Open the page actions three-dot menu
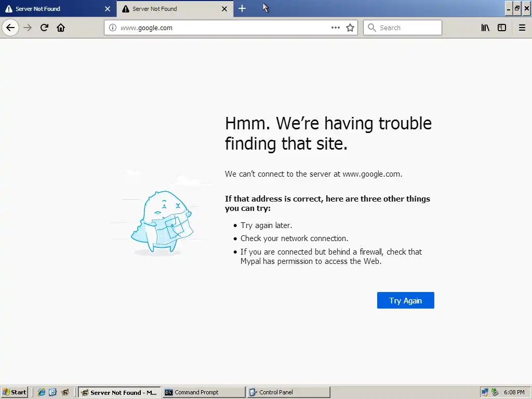532x399 pixels. (335, 28)
